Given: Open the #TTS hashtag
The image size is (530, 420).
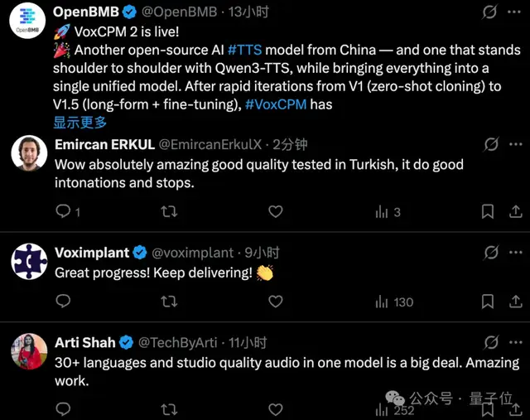Looking at the screenshot, I should click(x=245, y=50).
